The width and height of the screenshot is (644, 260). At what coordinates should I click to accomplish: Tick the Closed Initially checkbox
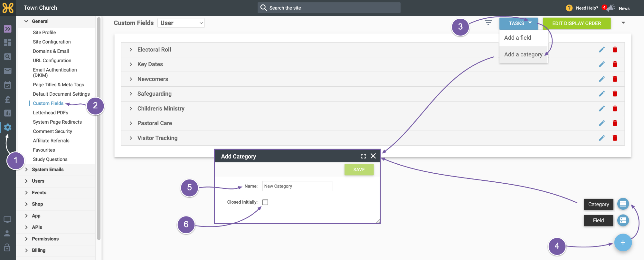pos(265,202)
